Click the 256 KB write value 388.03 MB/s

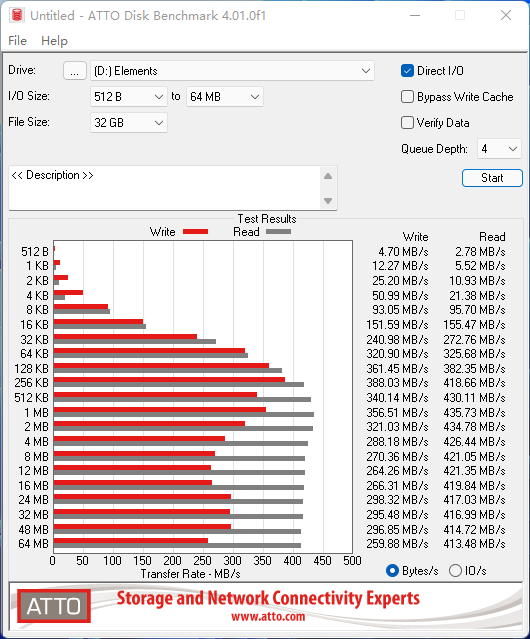397,383
